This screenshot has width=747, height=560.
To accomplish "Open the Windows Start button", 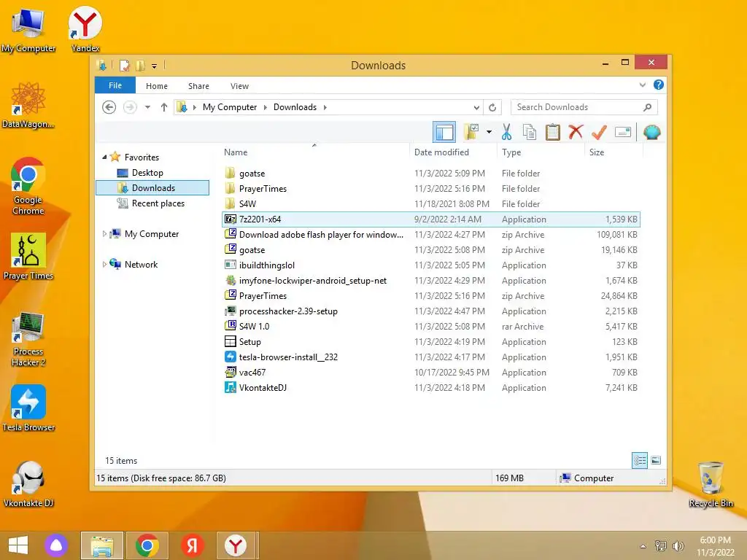I will (18, 545).
